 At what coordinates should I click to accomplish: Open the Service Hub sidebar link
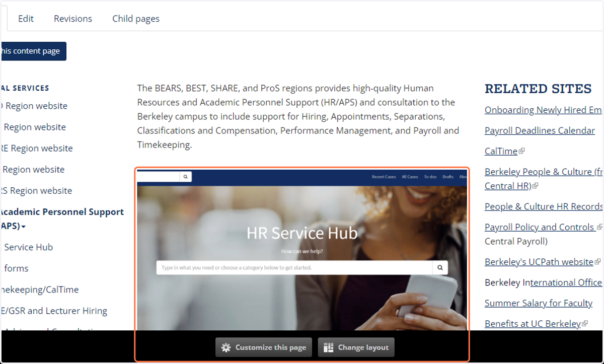28,247
